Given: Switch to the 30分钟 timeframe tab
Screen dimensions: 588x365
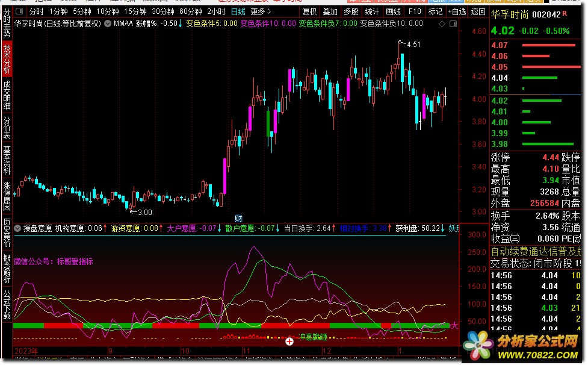Looking at the screenshot, I should (x=162, y=11).
